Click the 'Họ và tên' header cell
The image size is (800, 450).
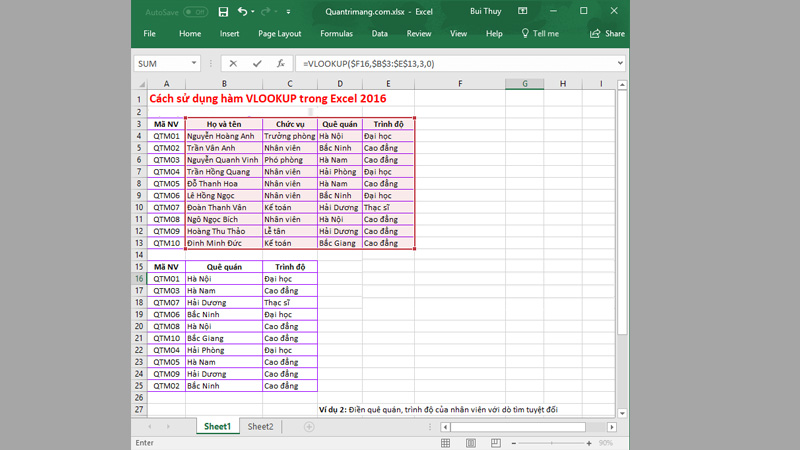(223, 124)
